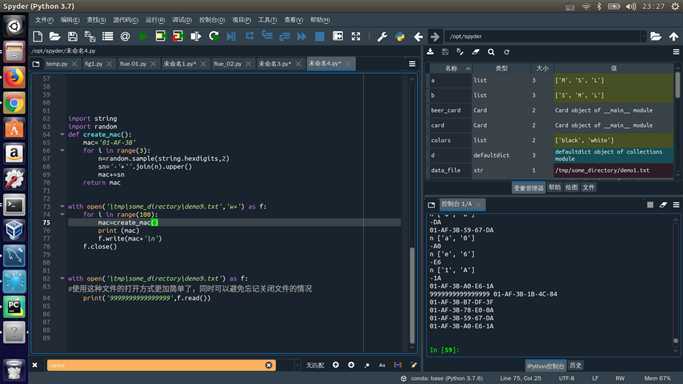
Task: Toggle regular expression search button
Action: point(367,365)
